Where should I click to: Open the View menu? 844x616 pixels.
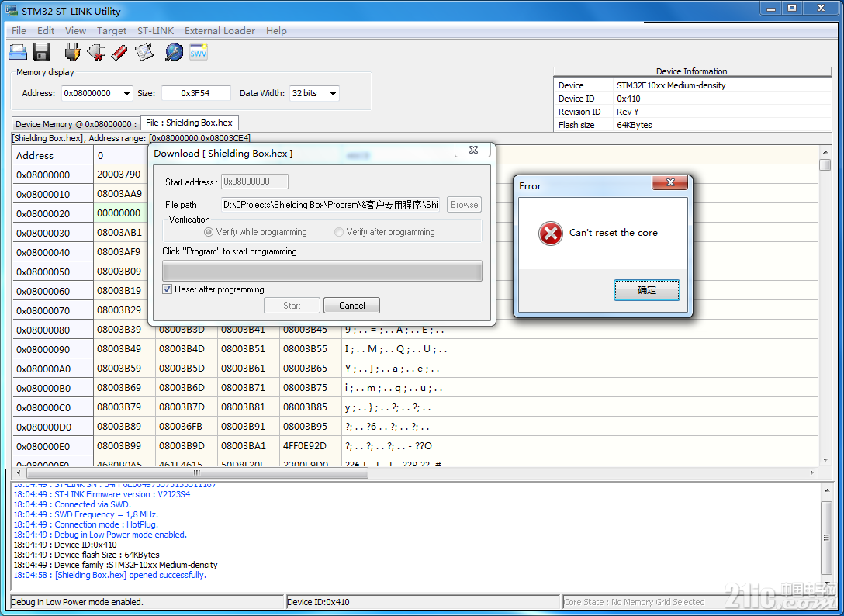75,31
